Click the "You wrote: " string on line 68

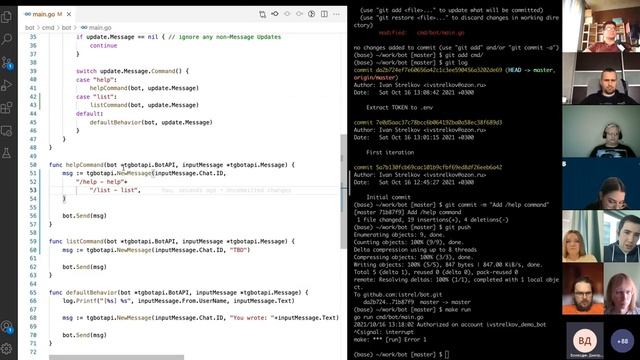pyautogui.click(x=252, y=318)
